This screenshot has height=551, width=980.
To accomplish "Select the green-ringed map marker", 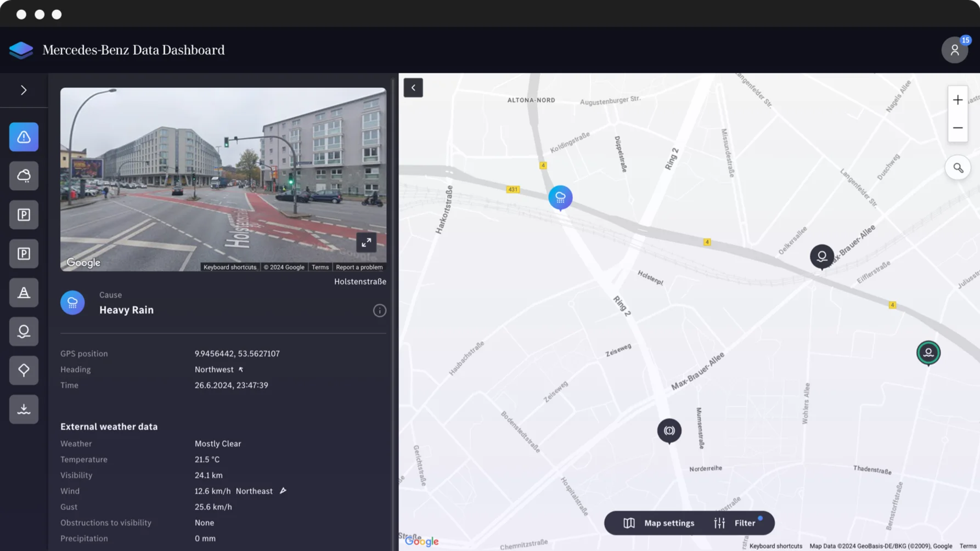I will pyautogui.click(x=928, y=353).
